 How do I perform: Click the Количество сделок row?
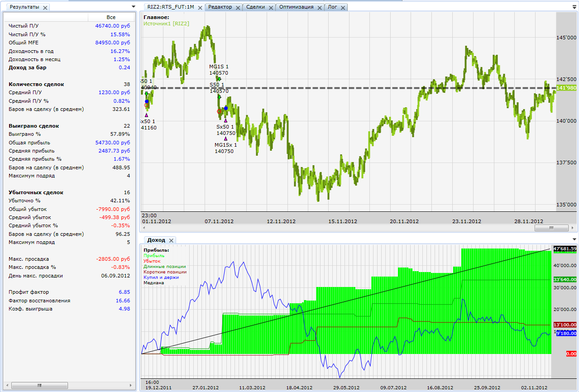[x=69, y=84]
